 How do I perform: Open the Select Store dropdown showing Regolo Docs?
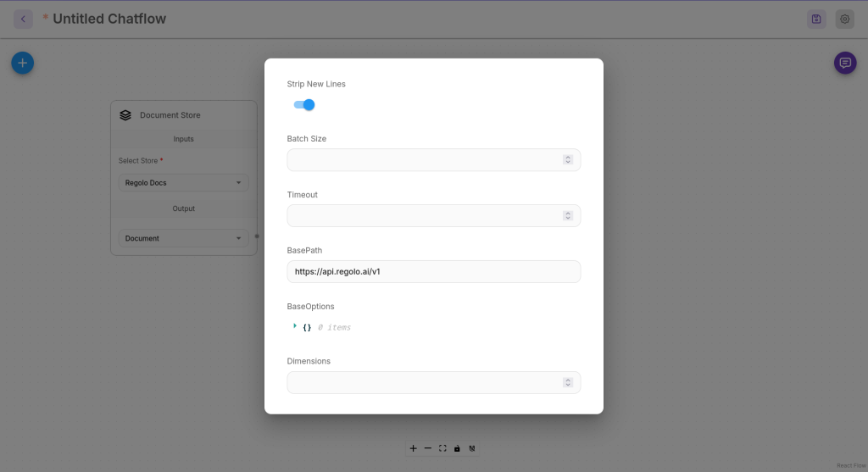[183, 182]
